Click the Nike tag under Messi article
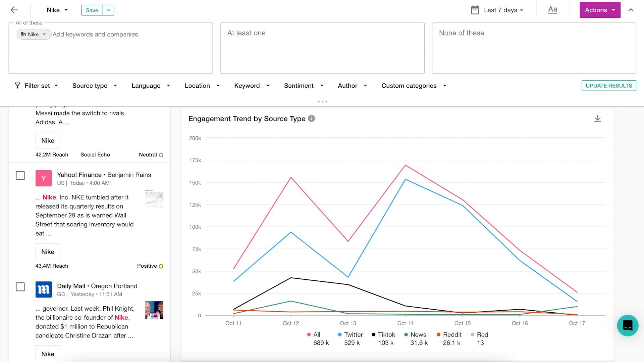Screen dimensions: 644x362 pyautogui.click(x=48, y=141)
